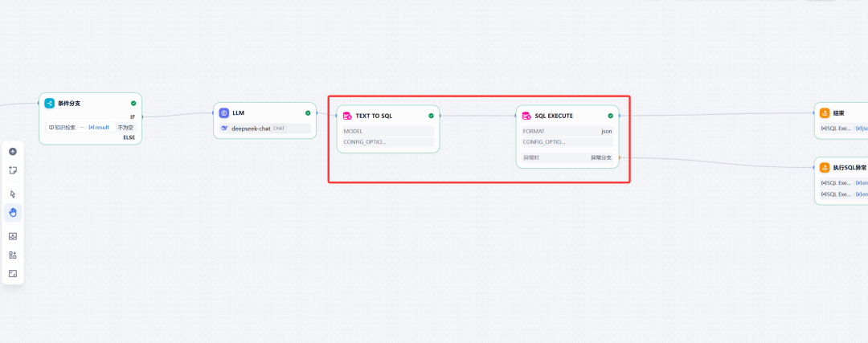Click the 异常时 异常分支 row
The height and width of the screenshot is (343, 868).
(x=567, y=157)
